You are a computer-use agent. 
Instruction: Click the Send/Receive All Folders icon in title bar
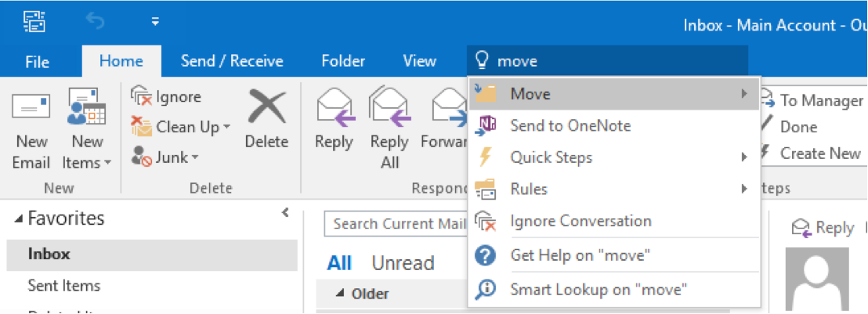[34, 22]
